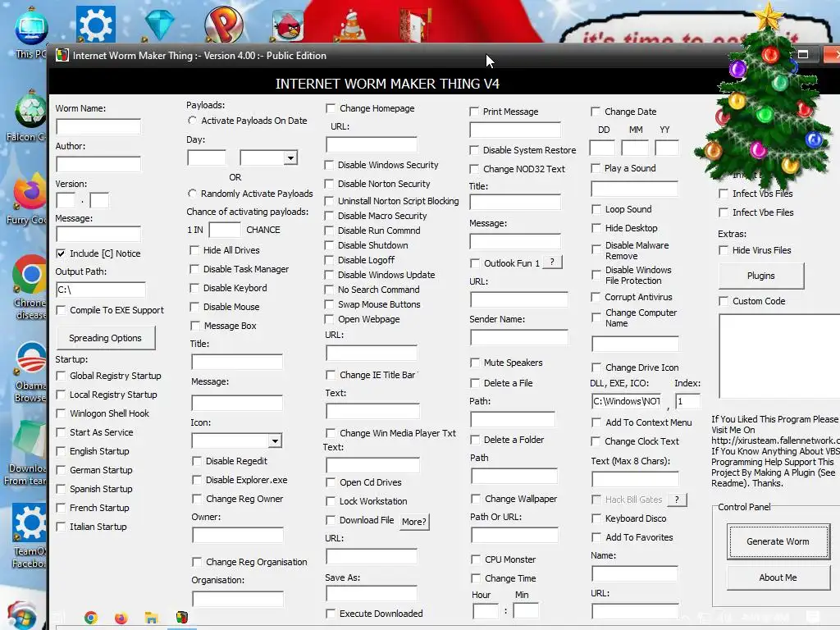Click the Generate Worm button
The width and height of the screenshot is (840, 630).
point(778,541)
